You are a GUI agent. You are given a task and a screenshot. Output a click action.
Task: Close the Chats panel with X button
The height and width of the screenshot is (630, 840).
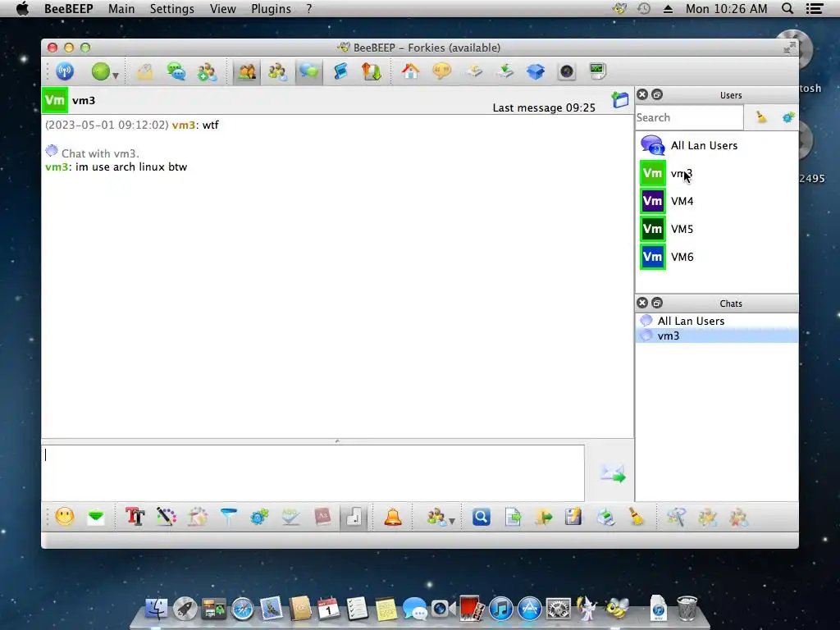pyautogui.click(x=642, y=304)
